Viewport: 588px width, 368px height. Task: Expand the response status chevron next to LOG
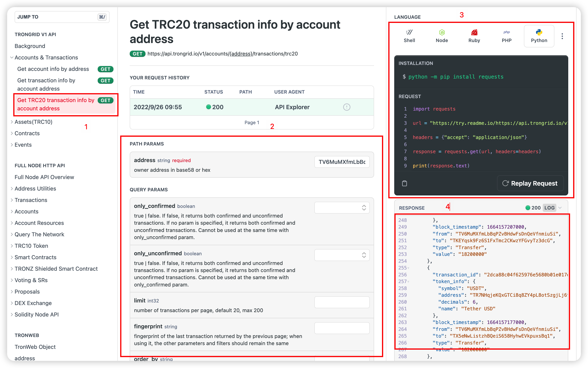tap(560, 208)
